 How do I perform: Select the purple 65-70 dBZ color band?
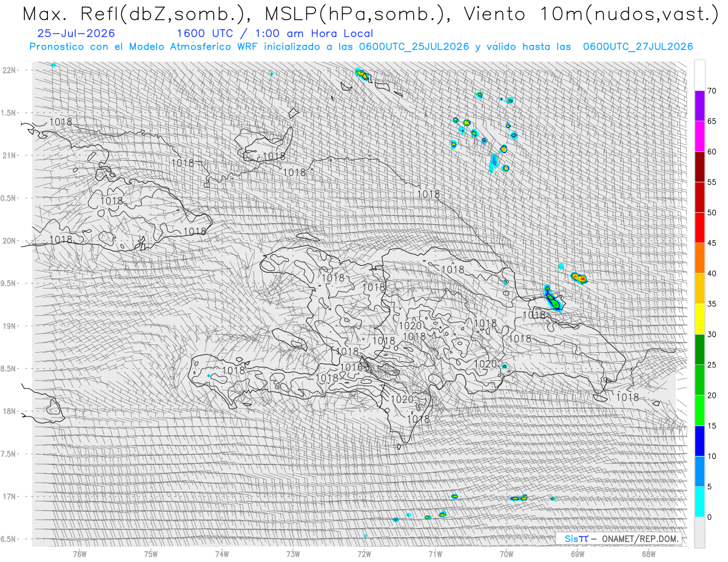coord(699,106)
